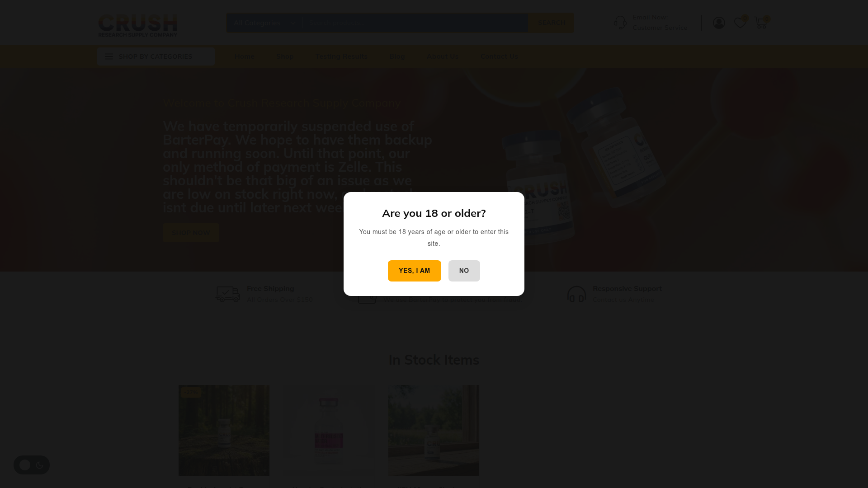This screenshot has width=868, height=488.
Task: Click the free shipping truck icon
Action: point(228,294)
